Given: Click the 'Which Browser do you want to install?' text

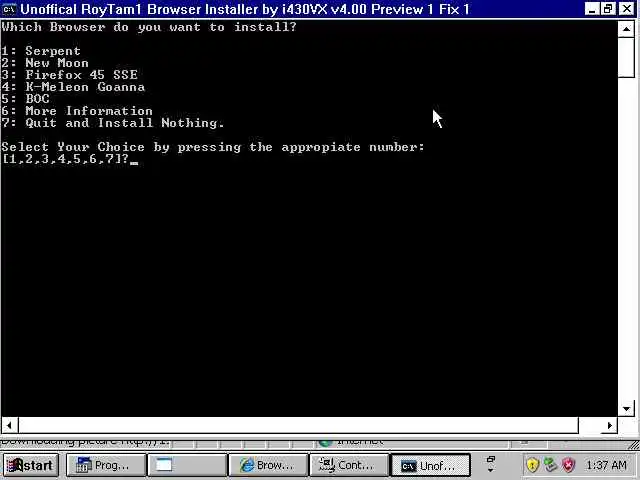Looking at the screenshot, I should point(149,27).
